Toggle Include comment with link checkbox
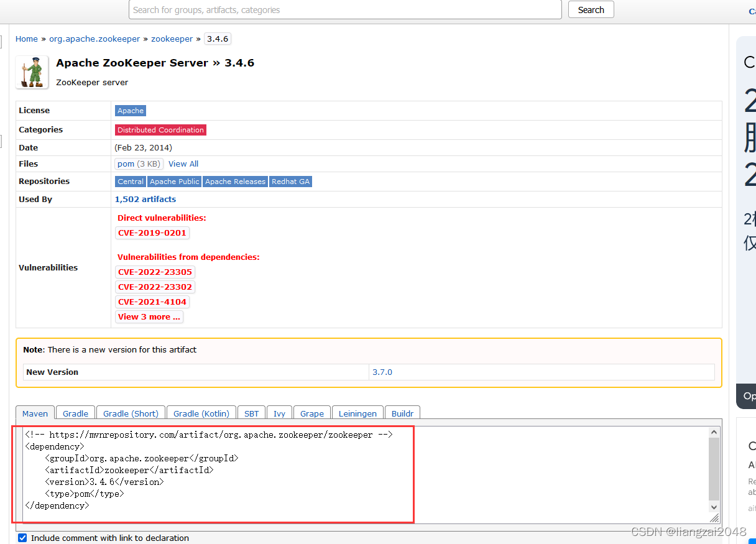Image resolution: width=756 pixels, height=544 pixels. 23,538
